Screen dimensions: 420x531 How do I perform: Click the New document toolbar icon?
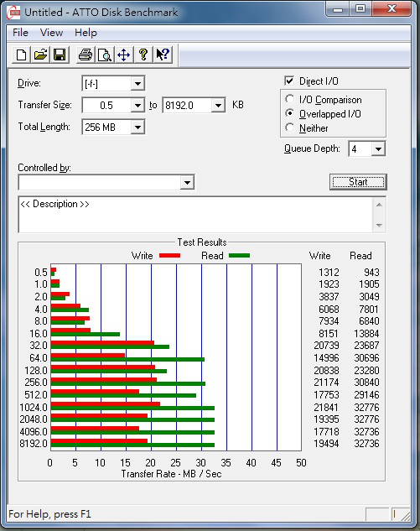[21, 55]
